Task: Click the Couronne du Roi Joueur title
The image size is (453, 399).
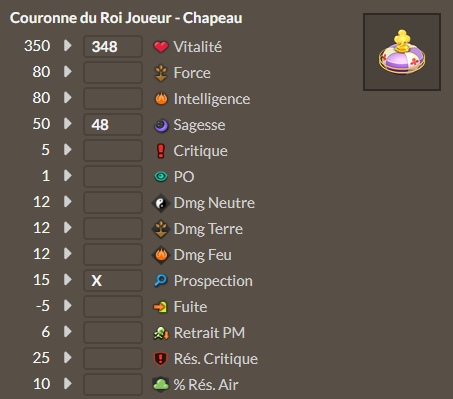Action: pyautogui.click(x=126, y=18)
